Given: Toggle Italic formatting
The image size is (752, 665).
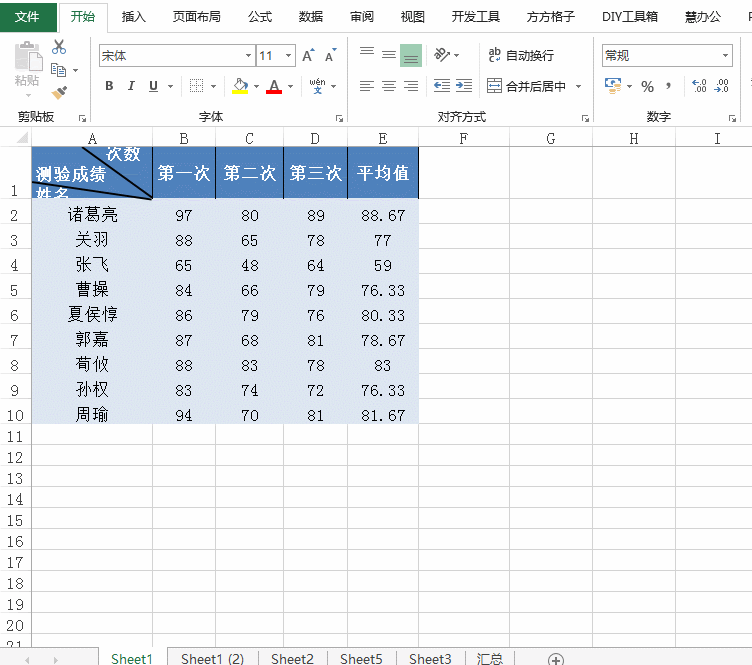Looking at the screenshot, I should tap(131, 86).
